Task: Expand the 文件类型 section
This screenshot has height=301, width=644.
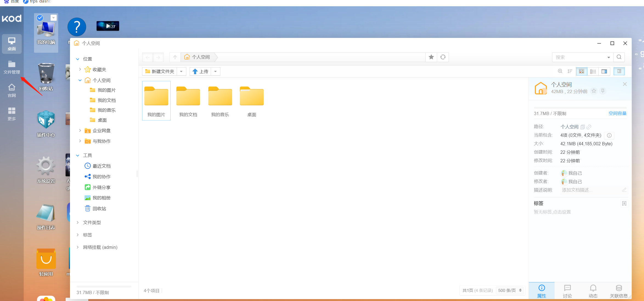Action: [78, 222]
